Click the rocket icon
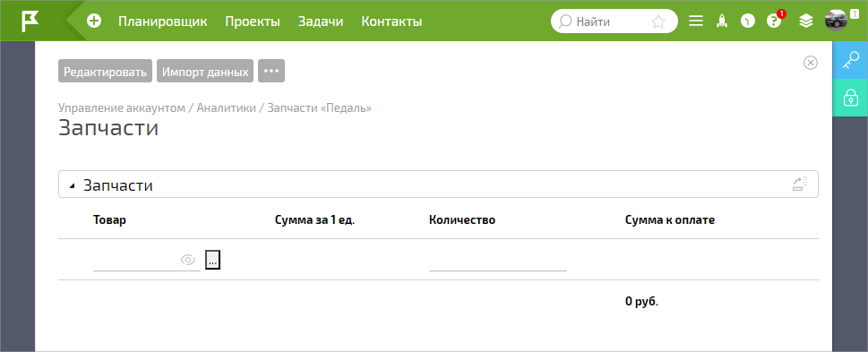Viewport: 868px width, 352px height. (x=721, y=21)
